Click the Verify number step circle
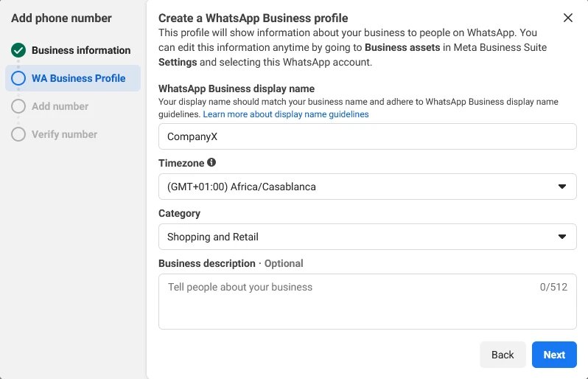Screen dimensions: 588x379 [18, 134]
